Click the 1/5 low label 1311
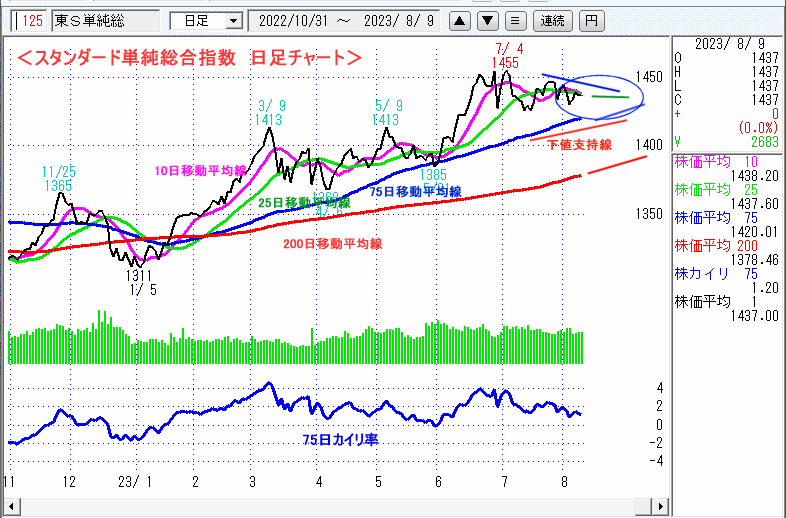786x518 pixels. (x=141, y=275)
